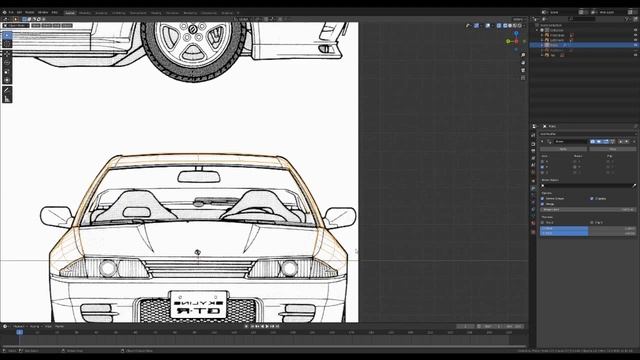640x360 pixels.
Task: Open the Add Modifier dropdown
Action: pos(588,134)
